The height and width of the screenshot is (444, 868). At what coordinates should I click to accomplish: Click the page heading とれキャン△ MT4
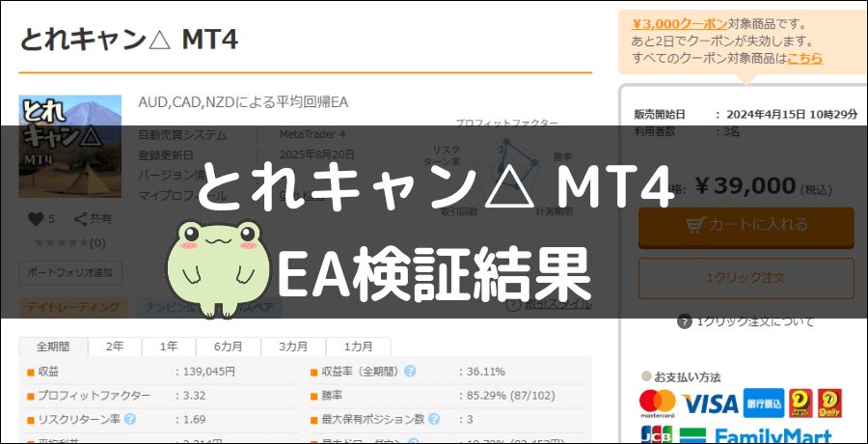(128, 40)
